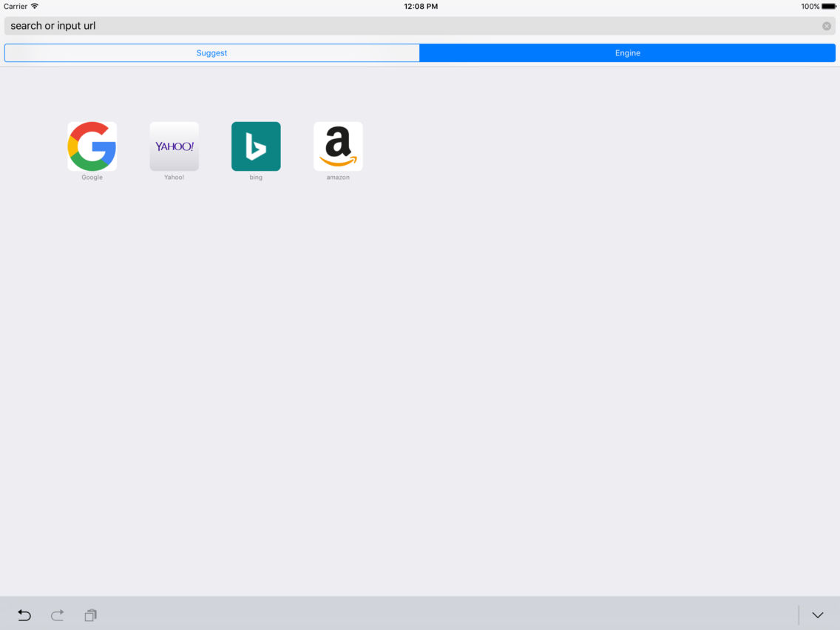Switch to the Suggest tab

tap(211, 53)
